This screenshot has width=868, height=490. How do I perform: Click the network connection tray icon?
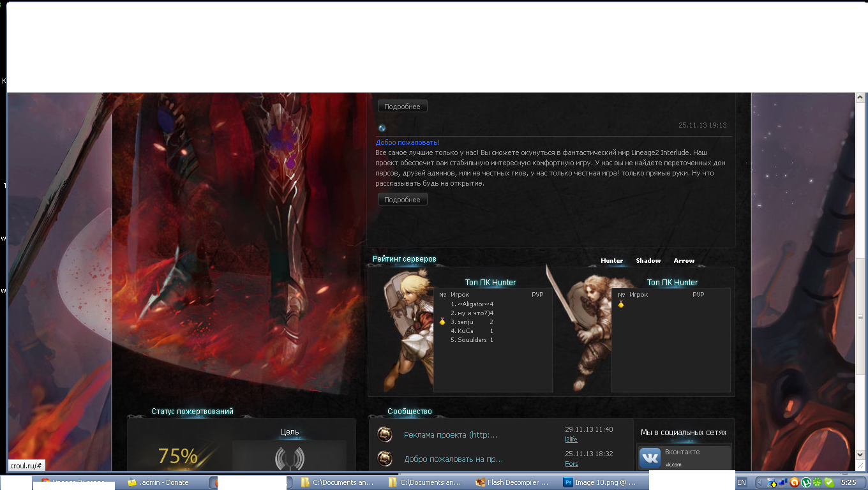click(782, 483)
